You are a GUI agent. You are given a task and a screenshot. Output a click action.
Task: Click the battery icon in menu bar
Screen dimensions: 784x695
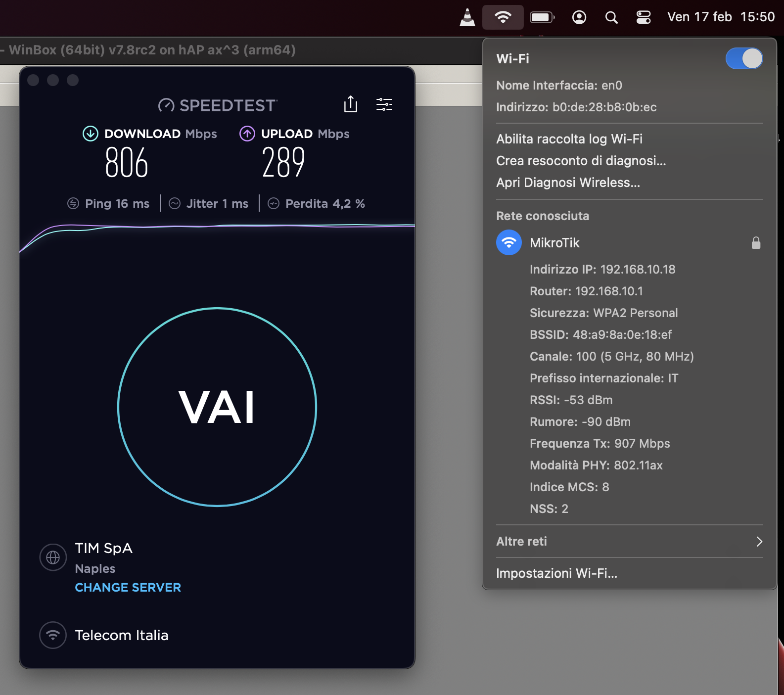pyautogui.click(x=542, y=17)
